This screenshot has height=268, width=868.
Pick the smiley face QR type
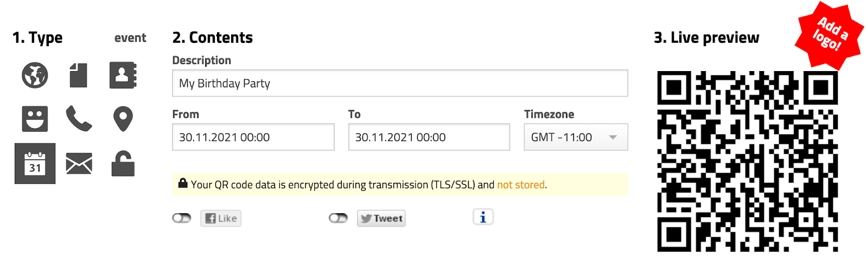click(35, 119)
